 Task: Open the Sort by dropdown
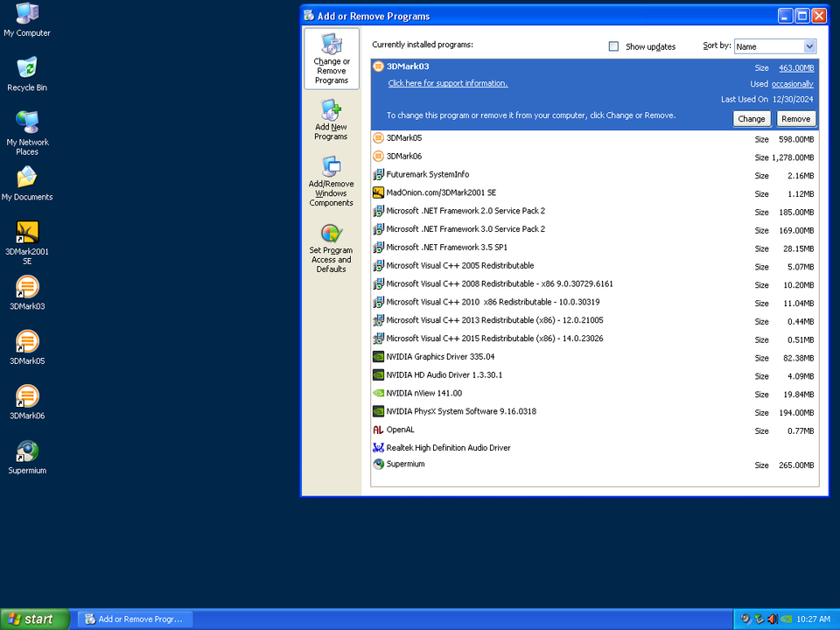pyautogui.click(x=808, y=46)
